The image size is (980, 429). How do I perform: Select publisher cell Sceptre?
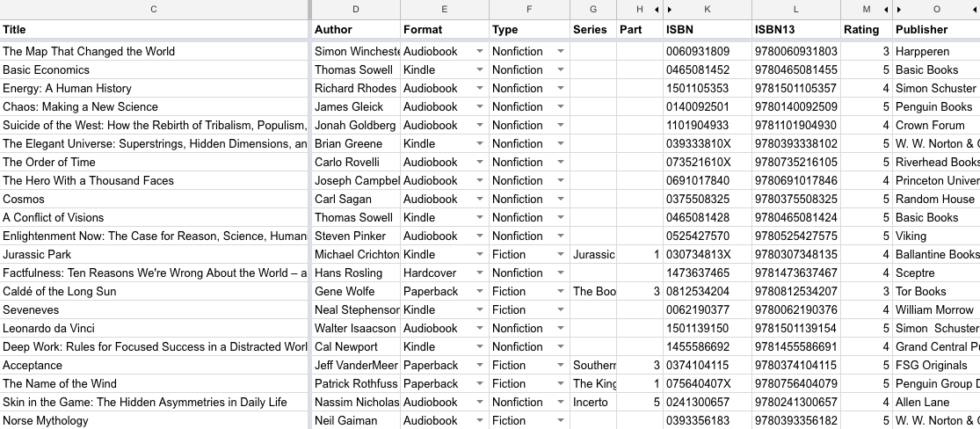click(x=936, y=273)
